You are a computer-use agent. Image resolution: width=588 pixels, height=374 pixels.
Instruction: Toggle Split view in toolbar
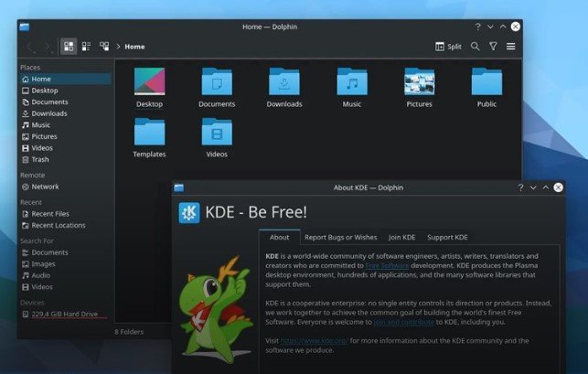tap(448, 46)
